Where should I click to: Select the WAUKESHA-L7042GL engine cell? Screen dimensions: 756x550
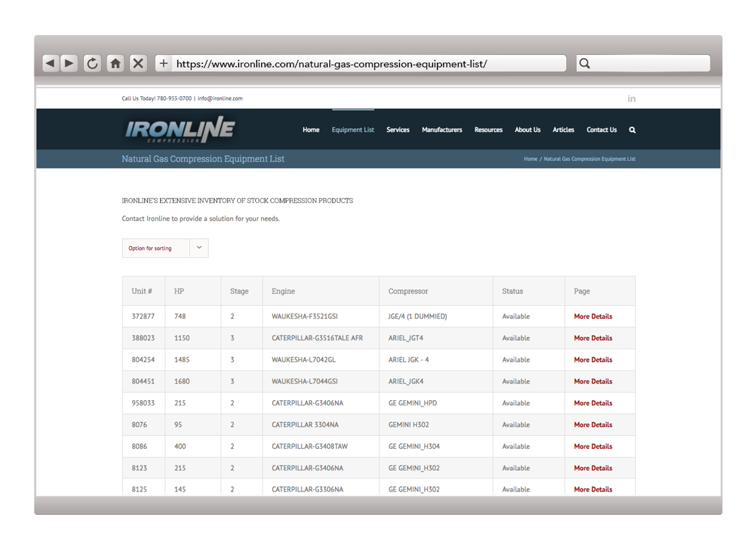coord(321,360)
